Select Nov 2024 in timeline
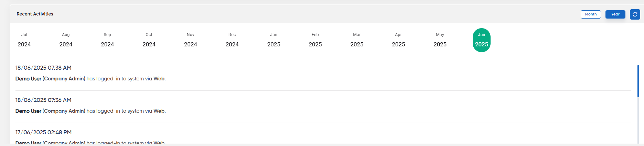 [191, 40]
